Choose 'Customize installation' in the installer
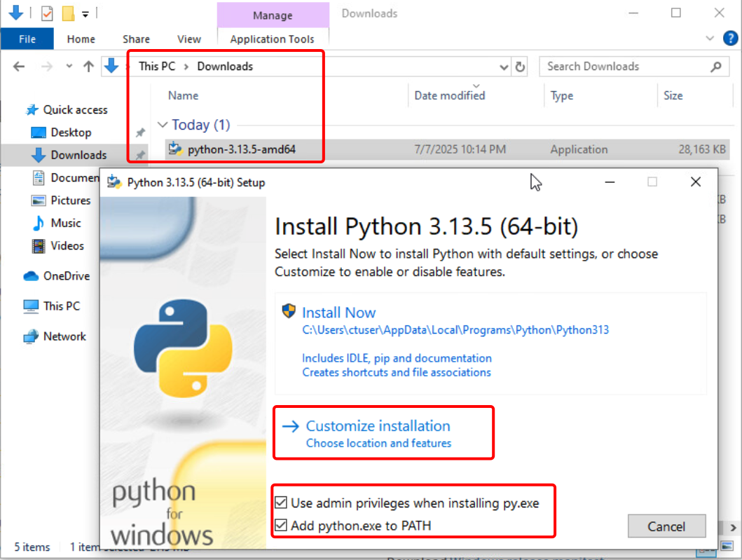 point(378,425)
